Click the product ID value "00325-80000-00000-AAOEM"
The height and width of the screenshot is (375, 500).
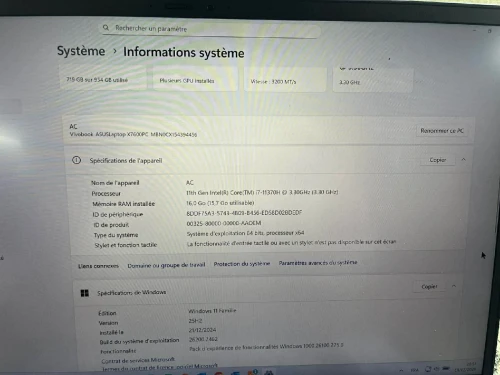(224, 223)
